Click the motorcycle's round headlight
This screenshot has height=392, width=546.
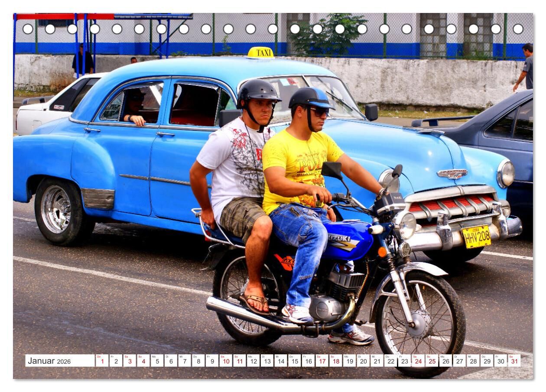(x=406, y=224)
